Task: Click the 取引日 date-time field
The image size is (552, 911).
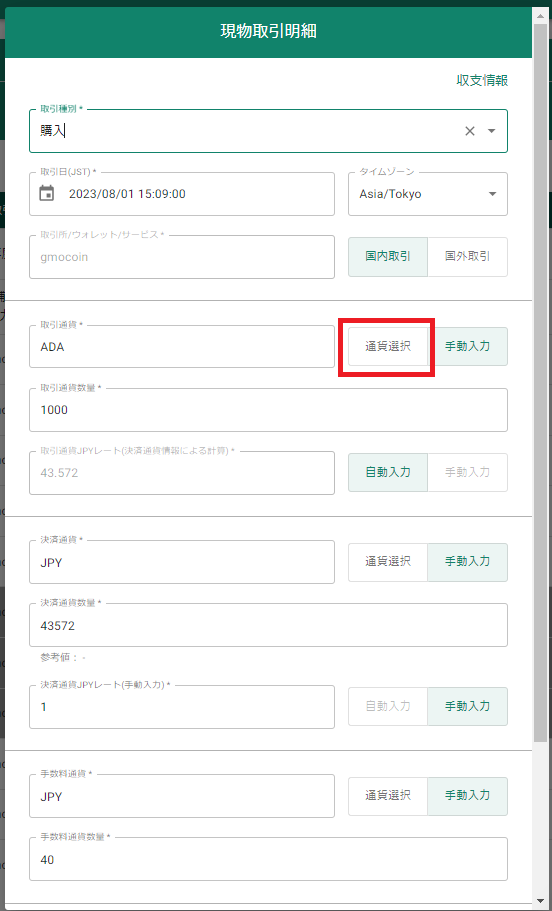Action: (x=182, y=194)
